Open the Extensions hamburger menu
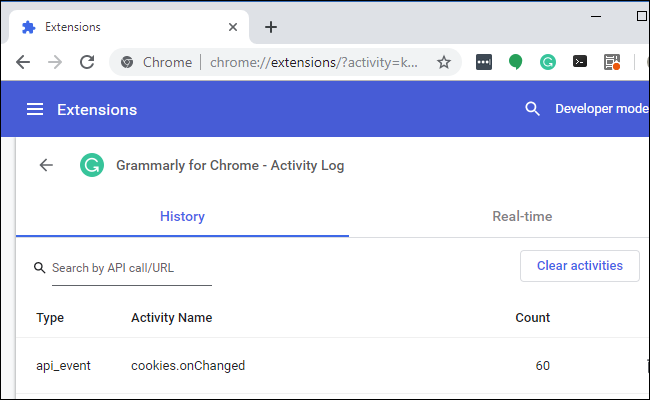Viewport: 650px width, 400px height. [35, 109]
